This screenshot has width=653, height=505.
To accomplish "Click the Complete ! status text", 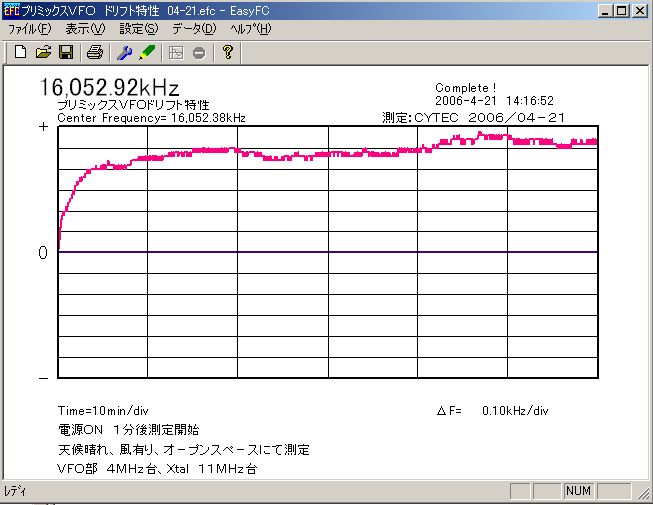I will (x=466, y=88).
